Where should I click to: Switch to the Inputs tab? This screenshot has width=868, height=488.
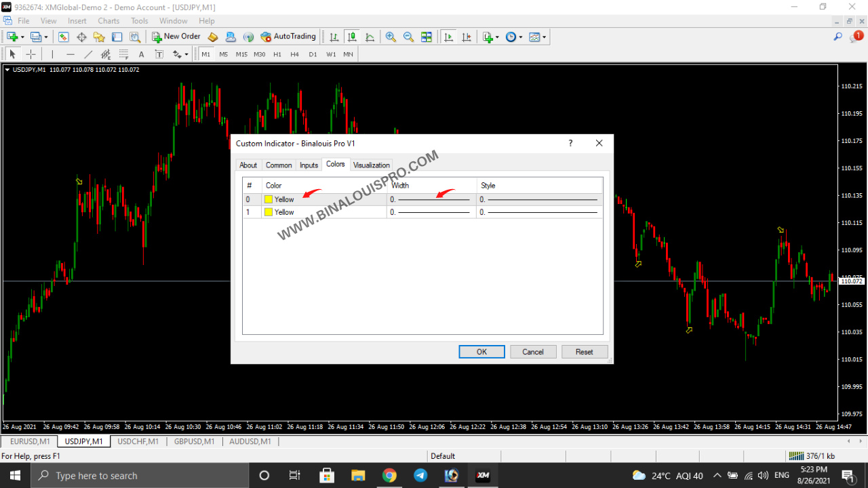[309, 165]
